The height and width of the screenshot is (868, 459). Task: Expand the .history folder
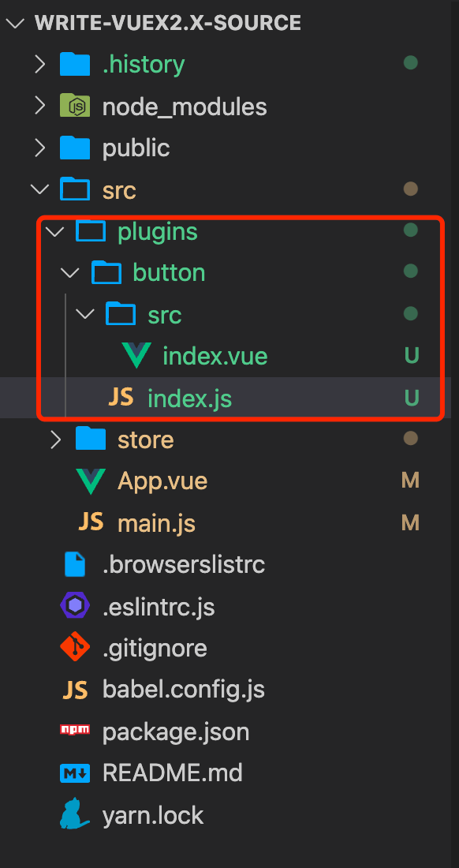pyautogui.click(x=40, y=64)
